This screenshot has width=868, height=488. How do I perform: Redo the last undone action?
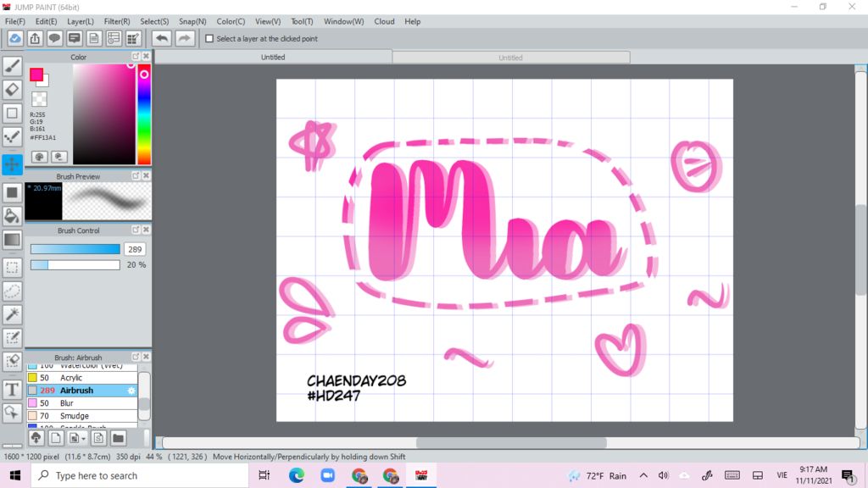pyautogui.click(x=185, y=38)
